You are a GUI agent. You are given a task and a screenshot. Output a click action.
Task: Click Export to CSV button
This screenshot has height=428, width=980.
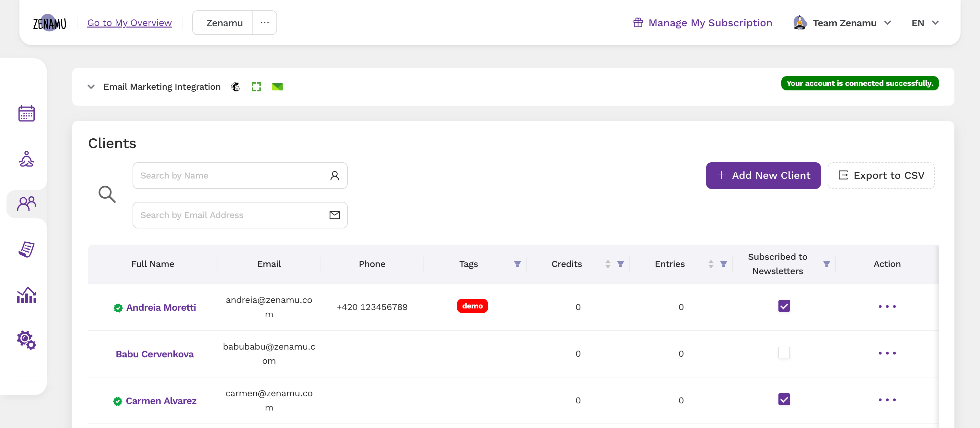coord(881,176)
